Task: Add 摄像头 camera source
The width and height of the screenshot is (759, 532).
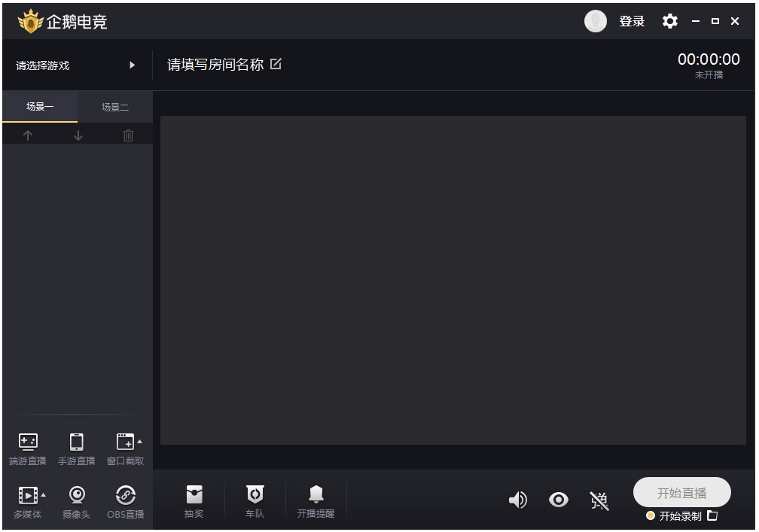Action: [x=77, y=503]
